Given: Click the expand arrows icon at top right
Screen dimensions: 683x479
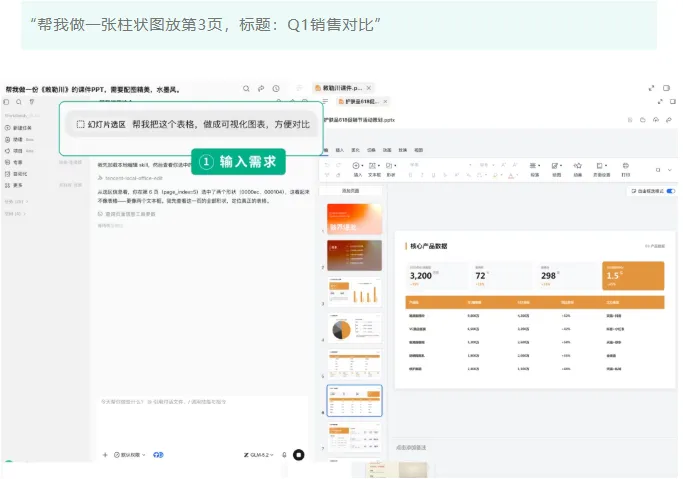Looking at the screenshot, I should click(x=651, y=88).
